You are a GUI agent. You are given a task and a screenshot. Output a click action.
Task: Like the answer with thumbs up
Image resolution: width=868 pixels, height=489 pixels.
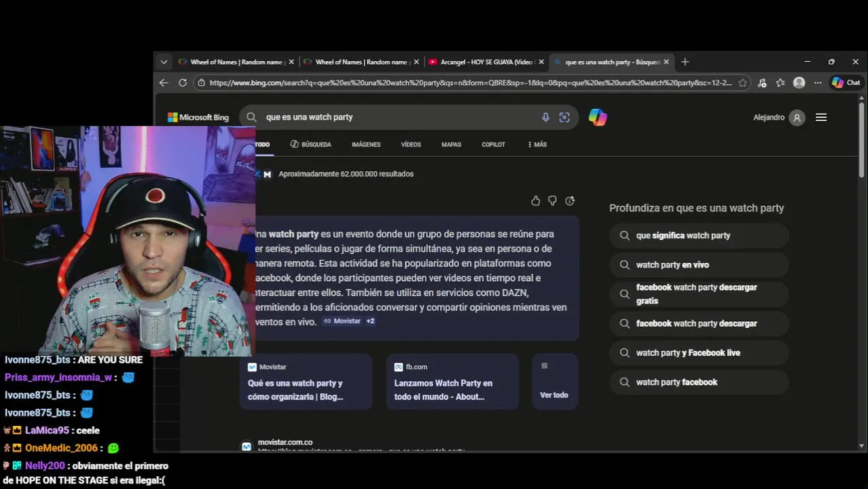pyautogui.click(x=535, y=201)
